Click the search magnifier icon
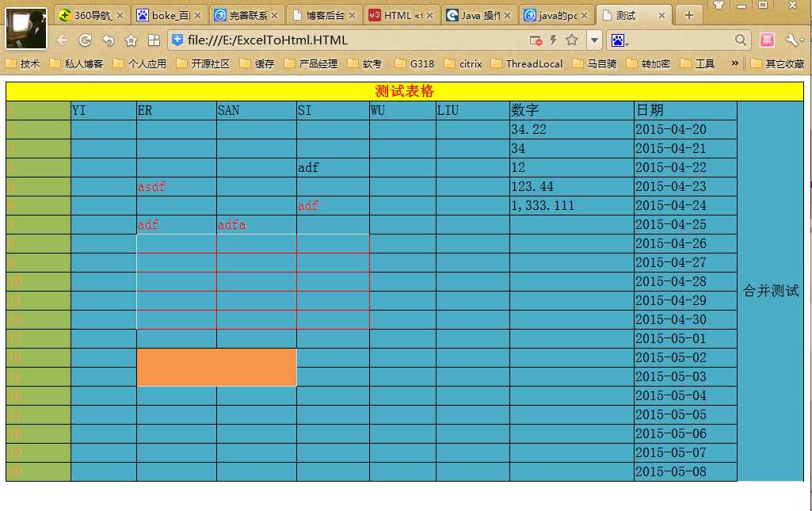The image size is (812, 511). point(741,40)
